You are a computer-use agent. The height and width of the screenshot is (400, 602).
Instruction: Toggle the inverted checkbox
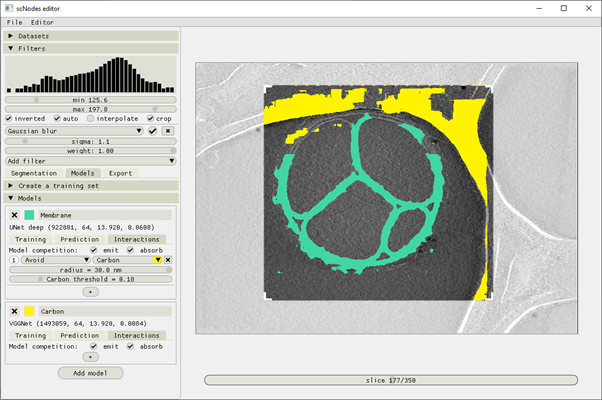(x=9, y=119)
